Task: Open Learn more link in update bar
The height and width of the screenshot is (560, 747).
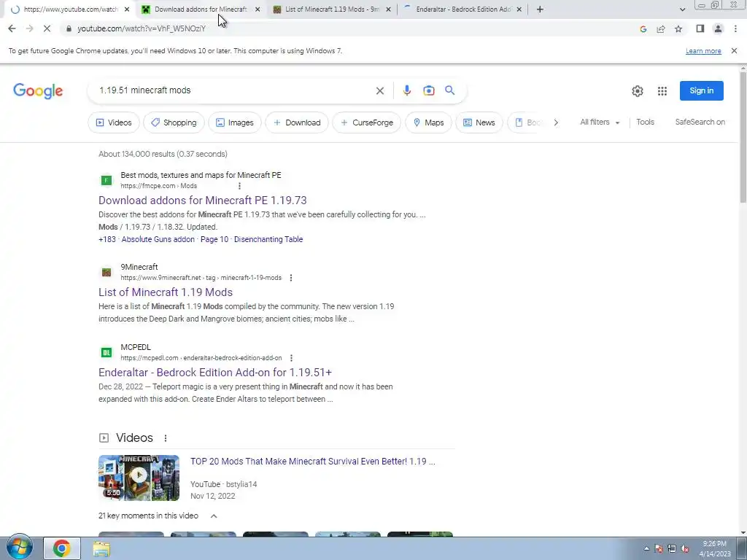Action: (x=703, y=52)
